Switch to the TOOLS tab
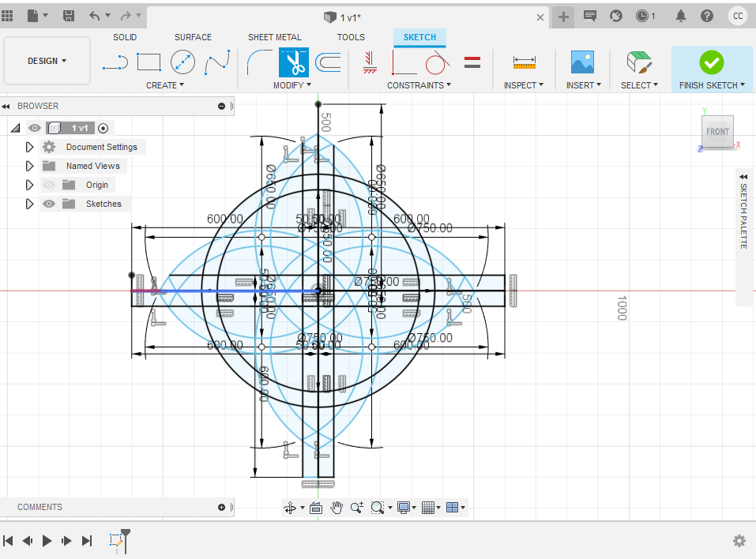 [x=351, y=37]
